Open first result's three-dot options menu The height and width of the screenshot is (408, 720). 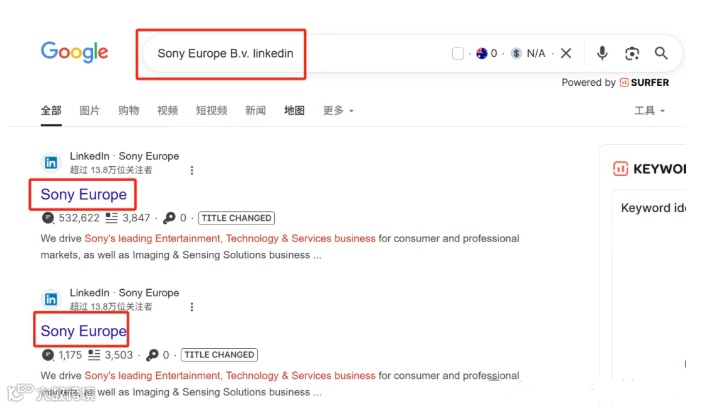point(192,170)
